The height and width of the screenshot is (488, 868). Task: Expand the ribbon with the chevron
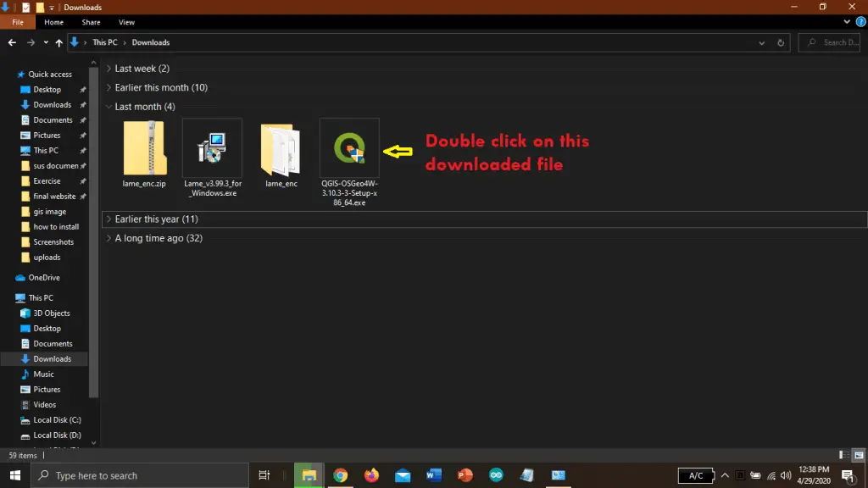coord(847,22)
